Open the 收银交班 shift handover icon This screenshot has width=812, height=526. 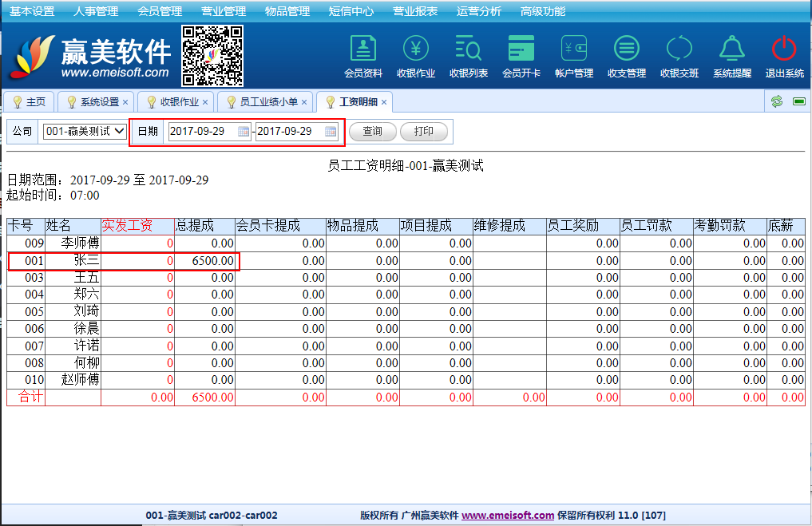(679, 49)
